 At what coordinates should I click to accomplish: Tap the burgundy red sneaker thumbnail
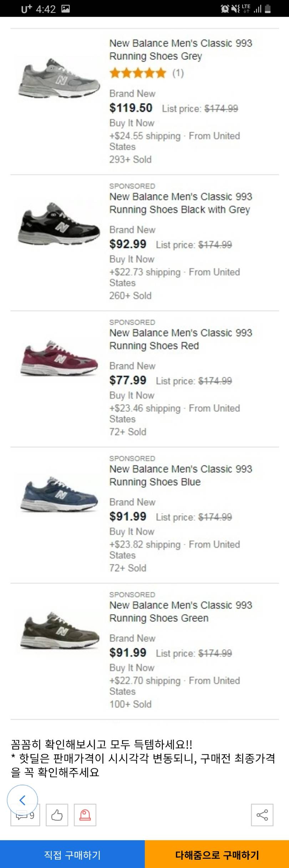pos(59,358)
